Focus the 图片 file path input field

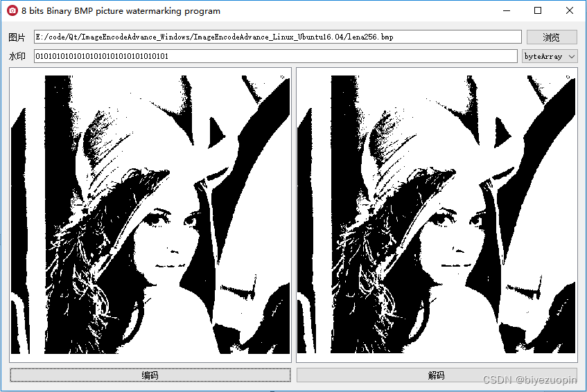278,37
